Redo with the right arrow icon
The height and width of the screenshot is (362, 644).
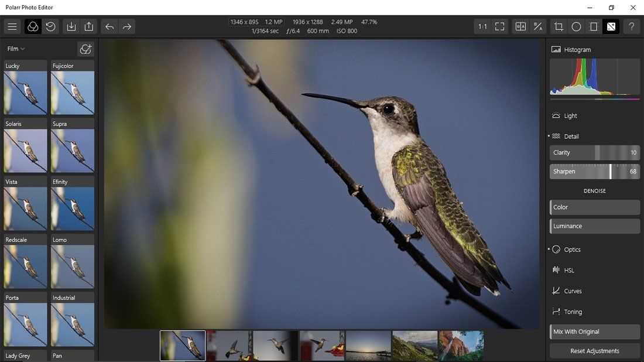(x=127, y=27)
